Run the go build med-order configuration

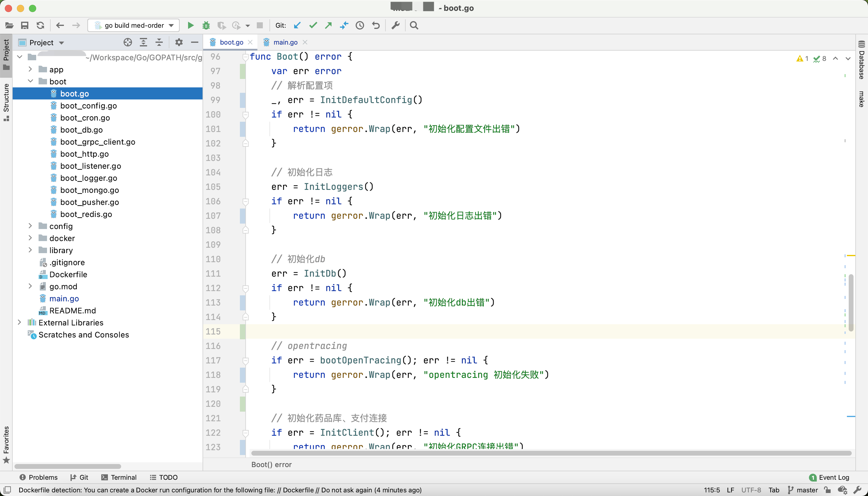(191, 26)
